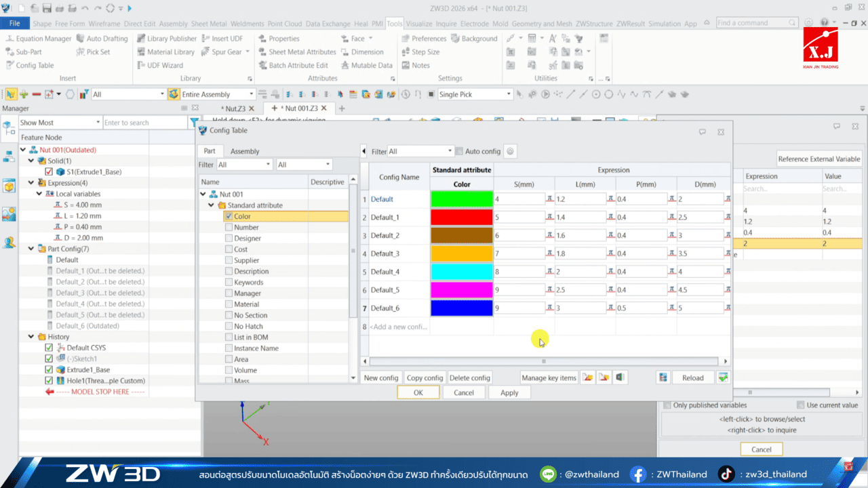Image resolution: width=868 pixels, height=488 pixels.
Task: Uncheck the Color attribute checkbox
Action: [229, 216]
